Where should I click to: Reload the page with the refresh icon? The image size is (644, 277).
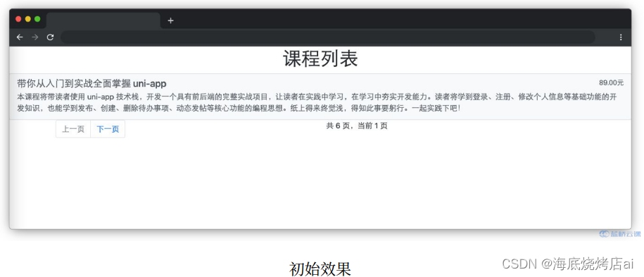click(x=50, y=37)
